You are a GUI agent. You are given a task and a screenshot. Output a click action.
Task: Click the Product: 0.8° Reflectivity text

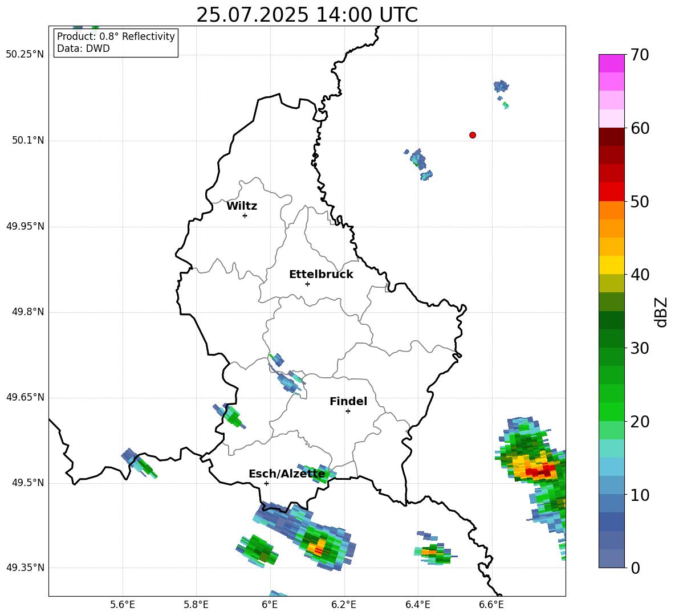116,36
